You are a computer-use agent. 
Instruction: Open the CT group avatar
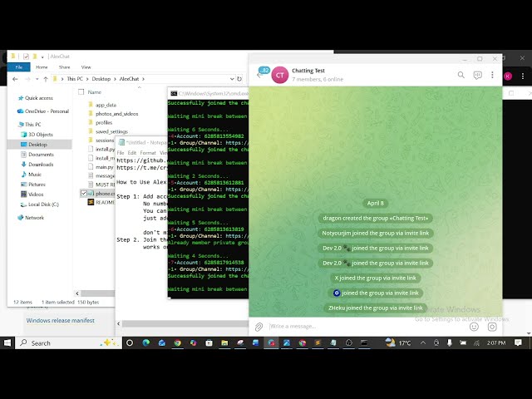pos(280,75)
